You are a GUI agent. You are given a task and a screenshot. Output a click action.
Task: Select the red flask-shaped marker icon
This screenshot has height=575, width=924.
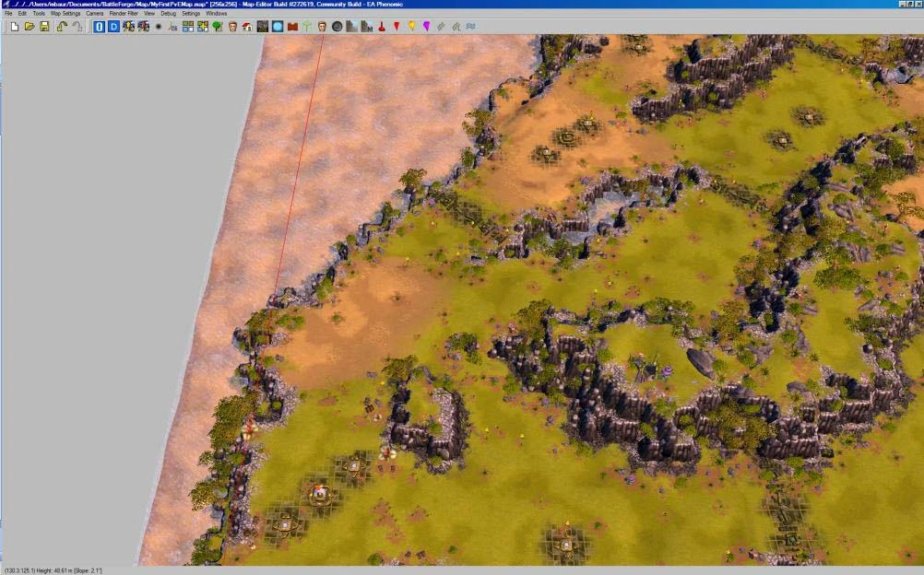click(382, 27)
